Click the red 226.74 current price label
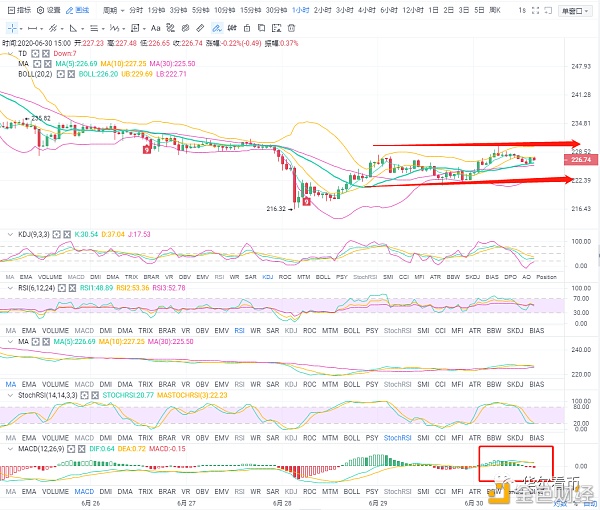This screenshot has width=600, height=510. pos(581,160)
